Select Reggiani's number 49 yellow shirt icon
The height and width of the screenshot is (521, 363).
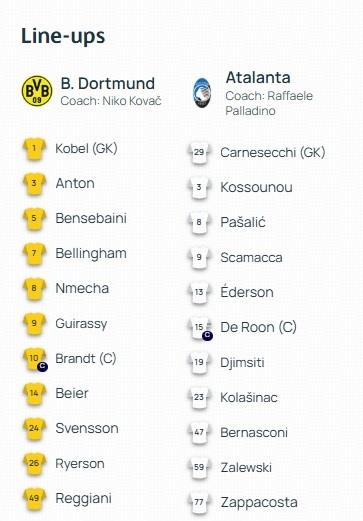click(34, 499)
